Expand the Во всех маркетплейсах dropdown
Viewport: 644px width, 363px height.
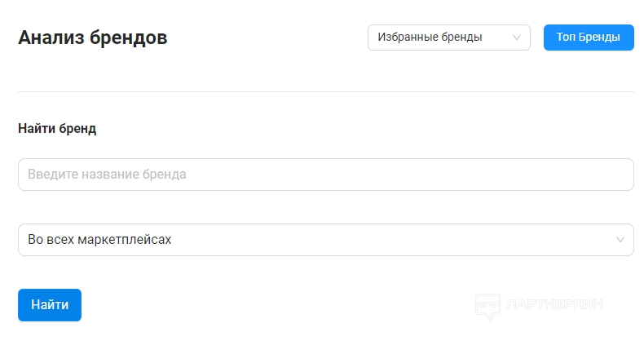pyautogui.click(x=325, y=240)
